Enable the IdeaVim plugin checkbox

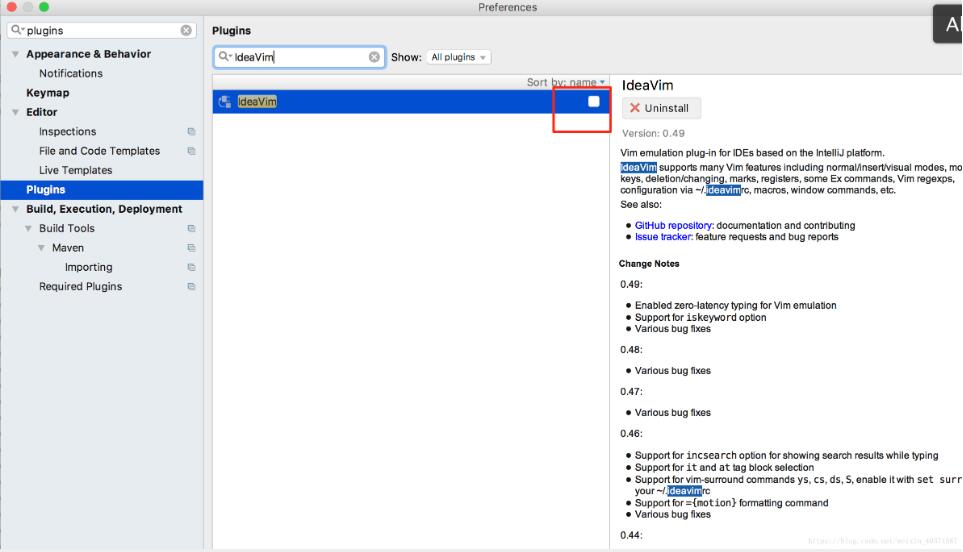(593, 101)
